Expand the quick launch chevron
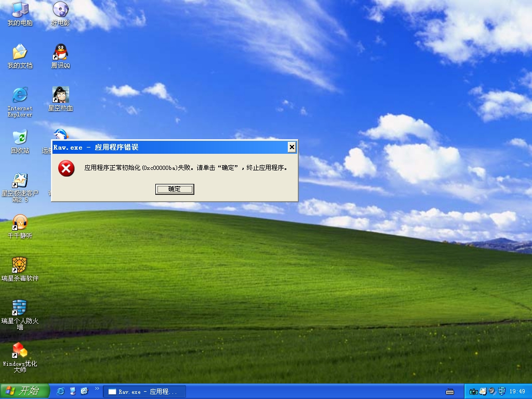The image size is (532, 399). (x=97, y=389)
